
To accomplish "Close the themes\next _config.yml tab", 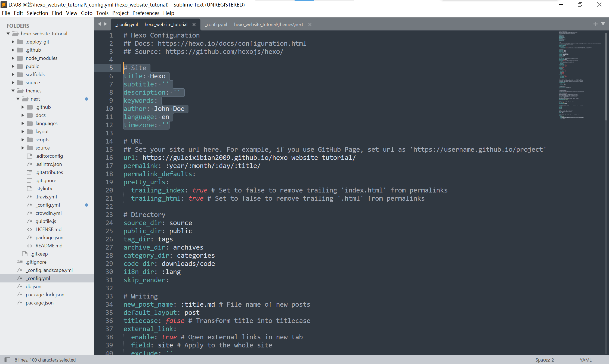I will [x=310, y=24].
